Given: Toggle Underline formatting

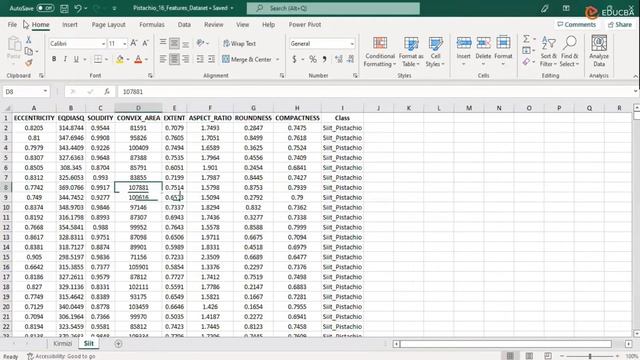Looking at the screenshot, I should pos(76,60).
